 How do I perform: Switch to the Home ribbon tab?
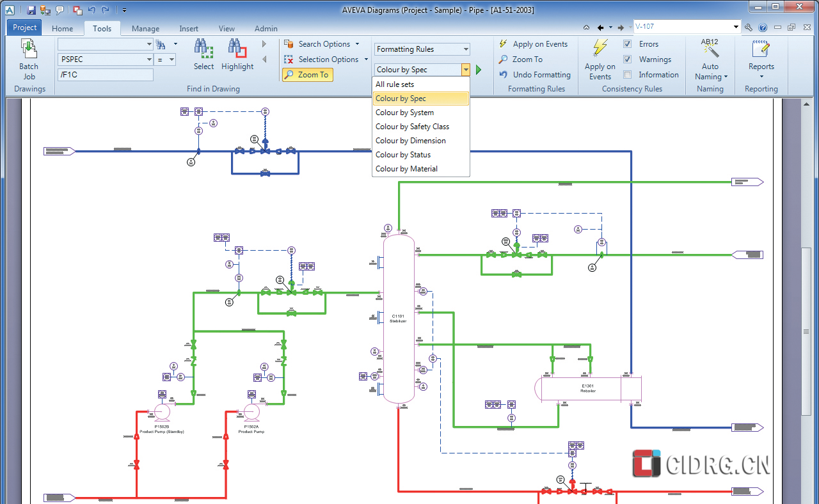(62, 29)
